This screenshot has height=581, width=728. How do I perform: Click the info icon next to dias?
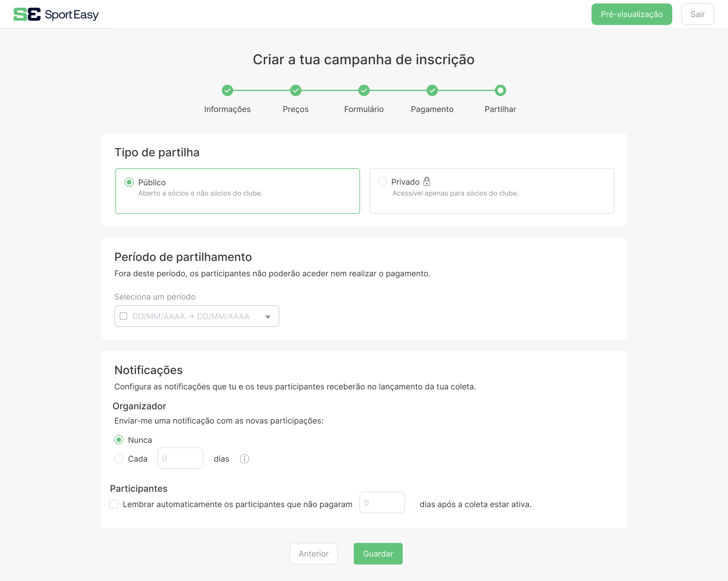245,459
